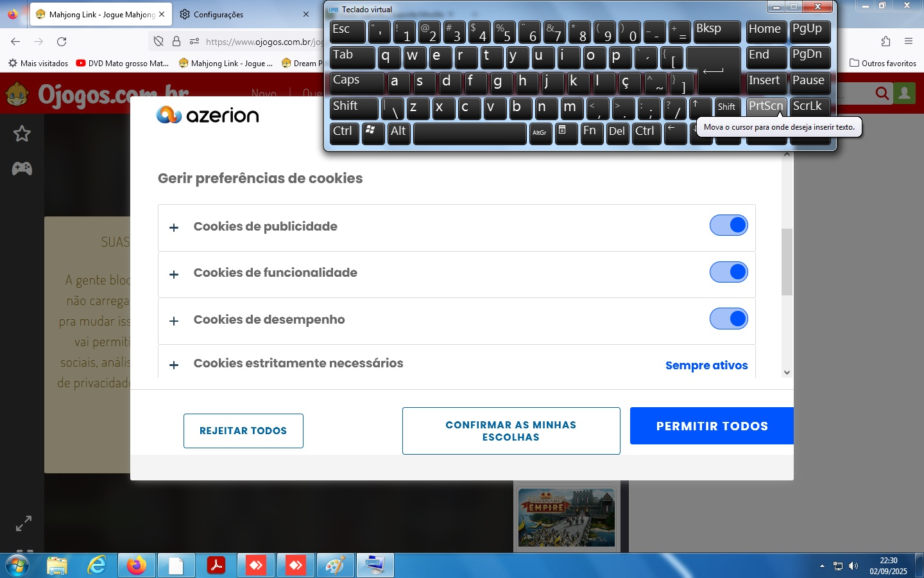This screenshot has height=578, width=924.
Task: Click the spacebar on virtual keyboard
Action: tap(470, 134)
